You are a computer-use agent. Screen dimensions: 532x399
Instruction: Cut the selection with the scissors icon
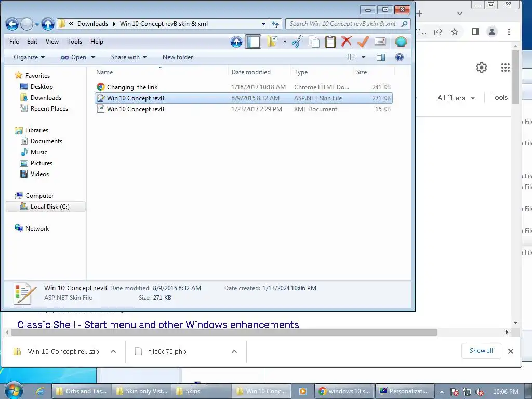pyautogui.click(x=297, y=42)
